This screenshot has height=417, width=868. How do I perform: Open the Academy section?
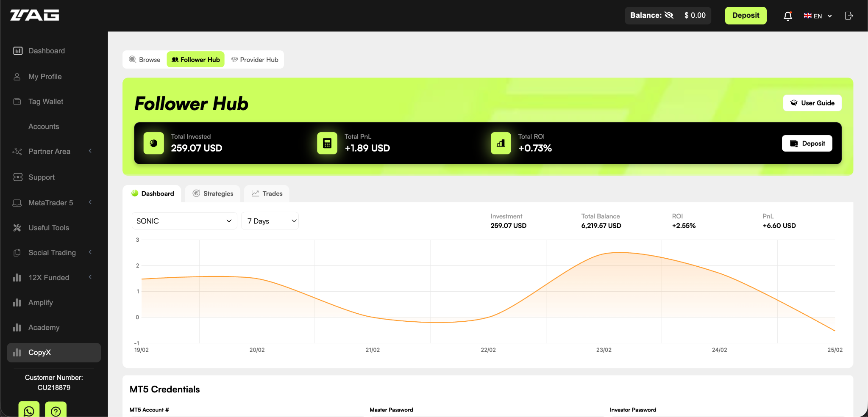(x=44, y=327)
